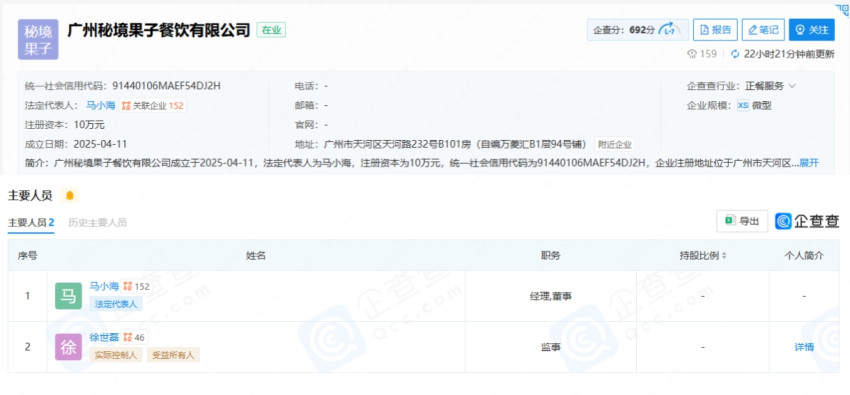Click the 个人简介 column header
The image size is (850, 395).
[804, 256]
